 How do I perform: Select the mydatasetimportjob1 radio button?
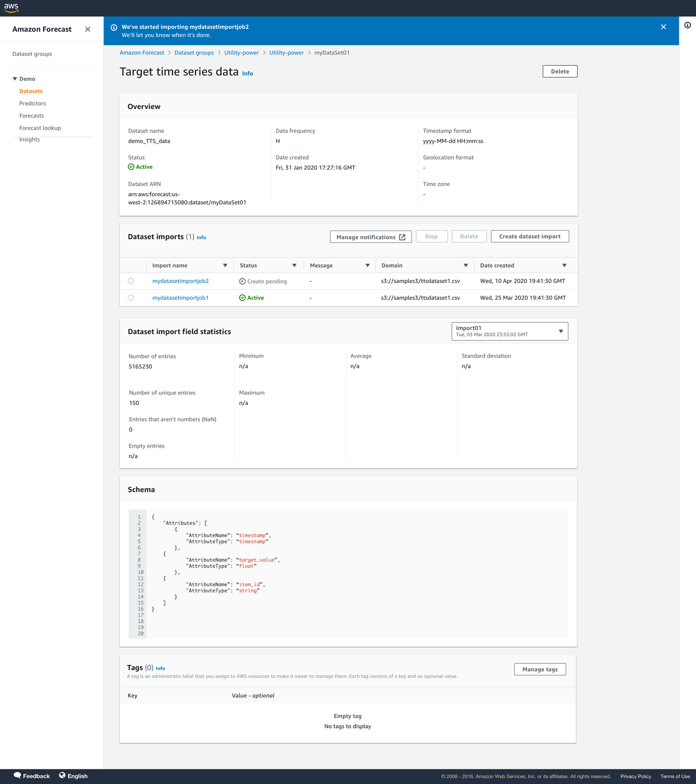(x=131, y=298)
